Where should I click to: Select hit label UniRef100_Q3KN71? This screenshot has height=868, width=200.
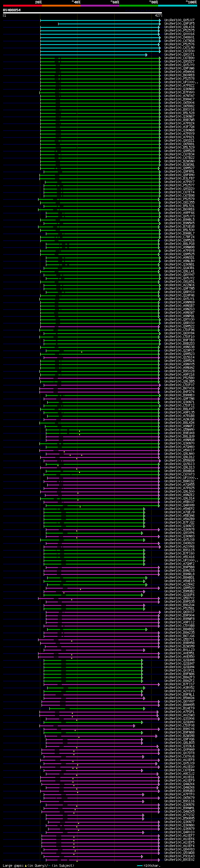179,402
